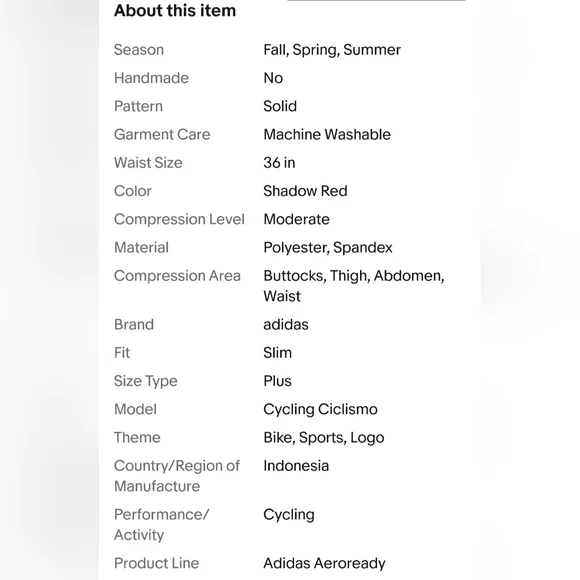Click the Plus size type value
The height and width of the screenshot is (580, 580).
tap(277, 381)
